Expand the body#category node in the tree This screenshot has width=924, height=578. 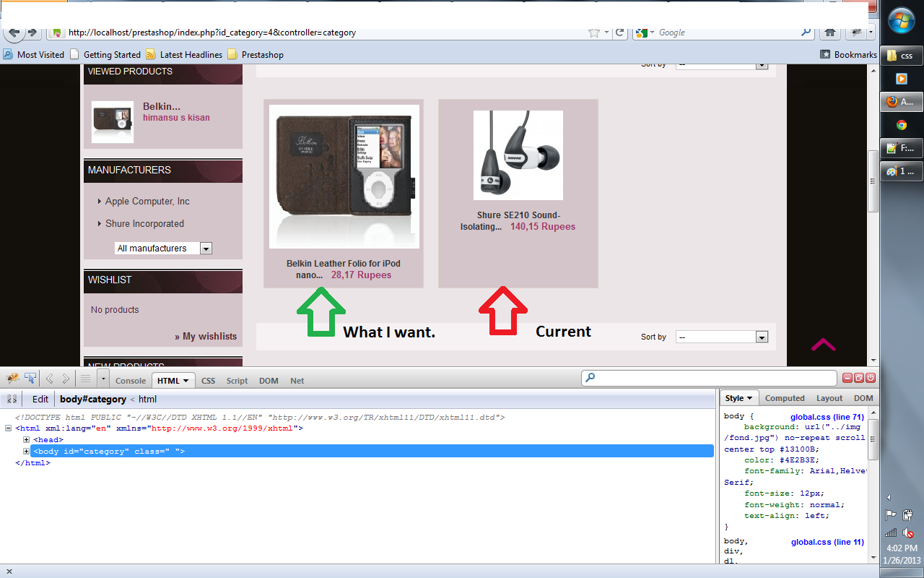tap(27, 452)
